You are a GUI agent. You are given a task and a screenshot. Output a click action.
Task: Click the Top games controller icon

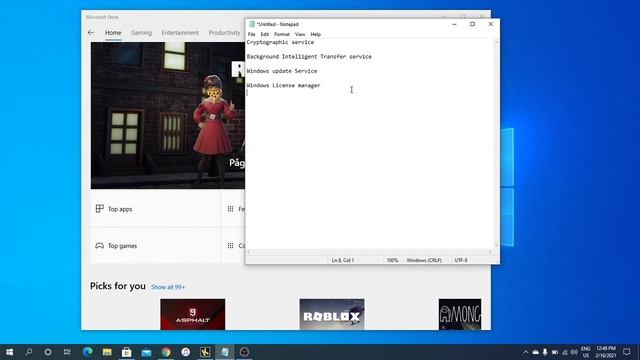pos(100,246)
